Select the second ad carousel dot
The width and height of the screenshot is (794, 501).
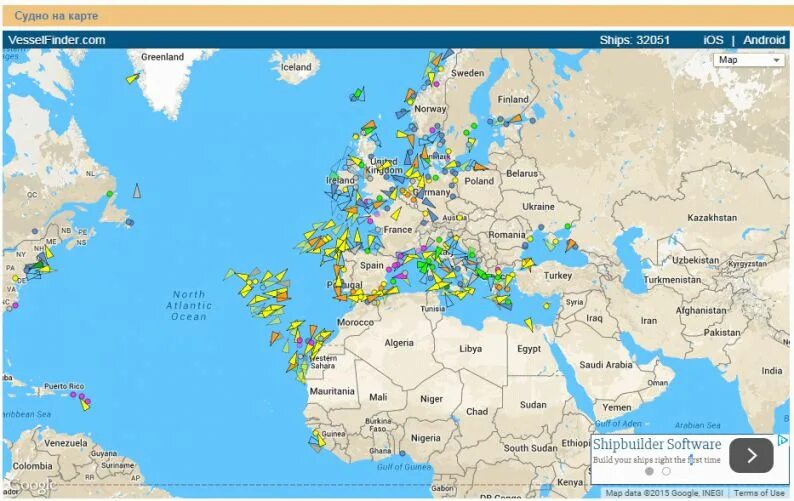pos(666,471)
